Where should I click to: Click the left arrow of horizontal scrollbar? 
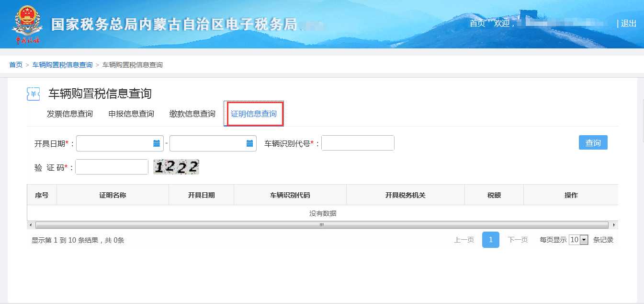31,225
